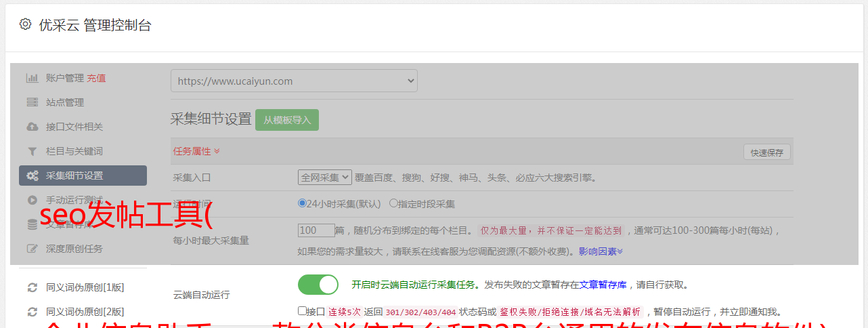Image resolution: width=868 pixels, height=328 pixels.
Task: Open the 文章暂存库 blue link
Action: pos(603,285)
